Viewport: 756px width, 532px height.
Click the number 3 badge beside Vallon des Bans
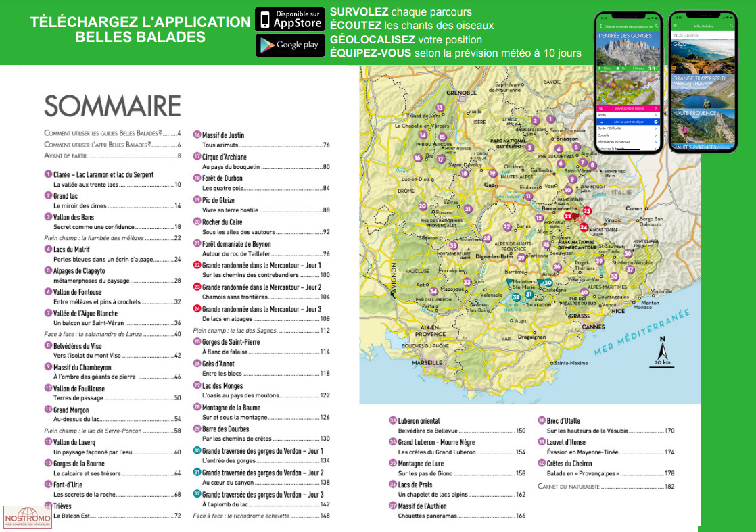[x=48, y=217]
